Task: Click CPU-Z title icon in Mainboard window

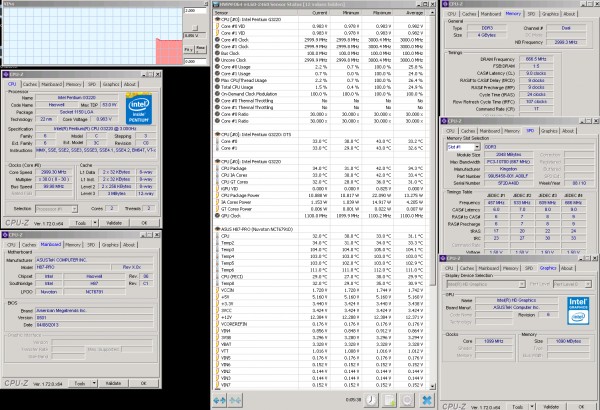Action: tap(5, 235)
